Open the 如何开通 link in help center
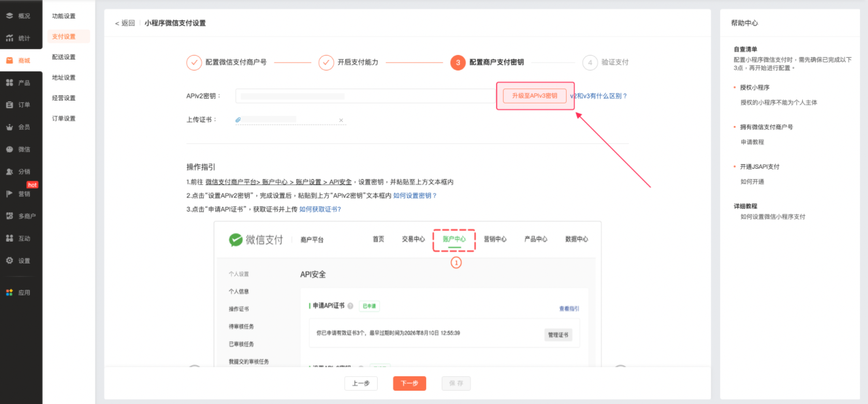Image resolution: width=868 pixels, height=404 pixels. tap(752, 181)
